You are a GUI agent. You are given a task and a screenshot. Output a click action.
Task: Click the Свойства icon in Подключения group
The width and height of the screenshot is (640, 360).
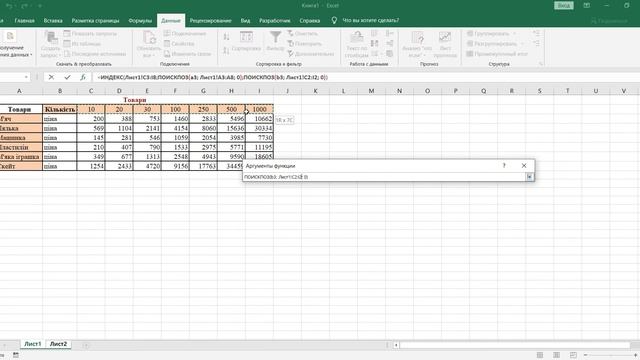click(167, 44)
